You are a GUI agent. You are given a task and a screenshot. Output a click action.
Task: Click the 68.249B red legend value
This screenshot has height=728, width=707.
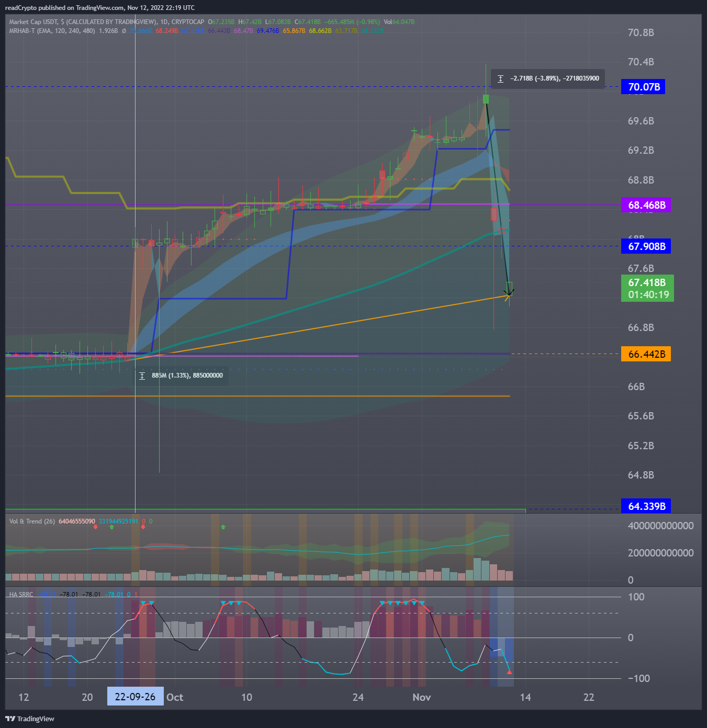click(167, 31)
